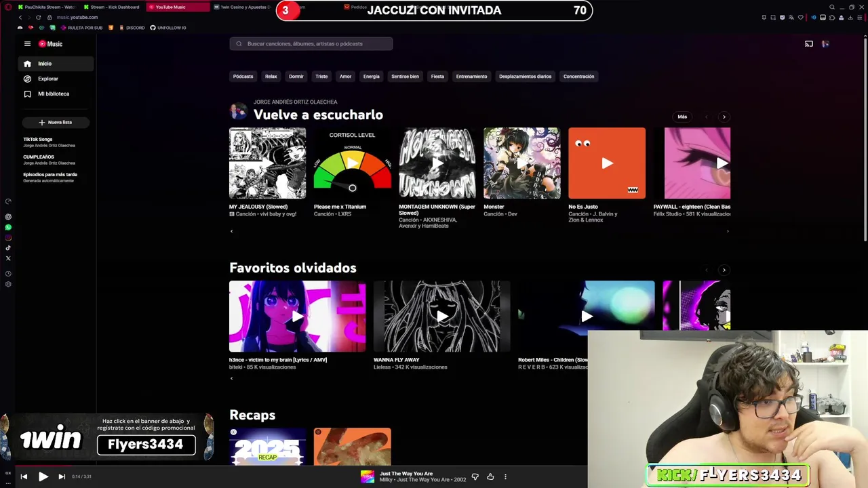This screenshot has width=868, height=488.
Task: Select the Desplazamientos diarios chip
Action: pos(525,77)
